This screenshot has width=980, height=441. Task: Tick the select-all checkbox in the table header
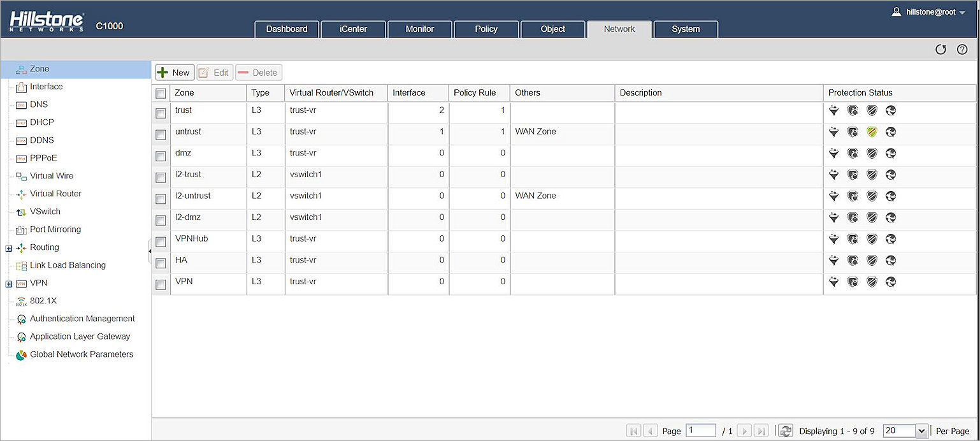(x=160, y=92)
